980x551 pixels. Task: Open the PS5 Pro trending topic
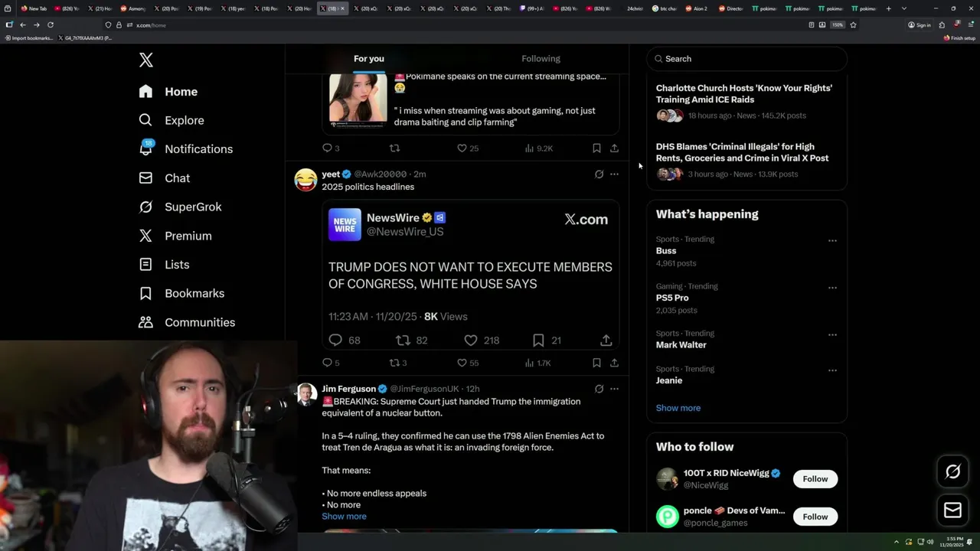click(x=672, y=298)
